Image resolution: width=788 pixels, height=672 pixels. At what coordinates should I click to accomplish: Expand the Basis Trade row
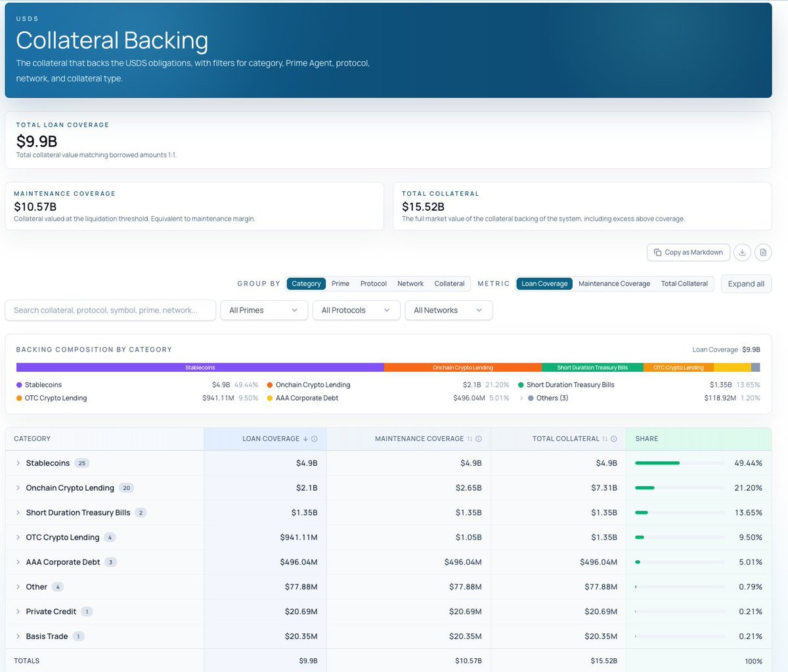(x=18, y=637)
